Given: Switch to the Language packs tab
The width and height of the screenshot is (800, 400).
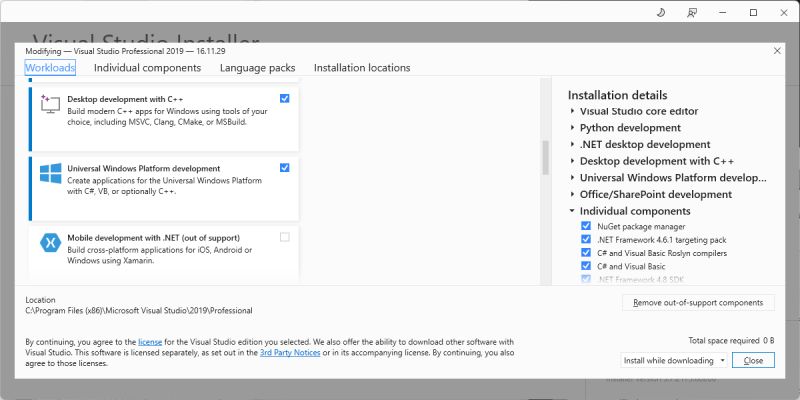Looking at the screenshot, I should click(258, 67).
